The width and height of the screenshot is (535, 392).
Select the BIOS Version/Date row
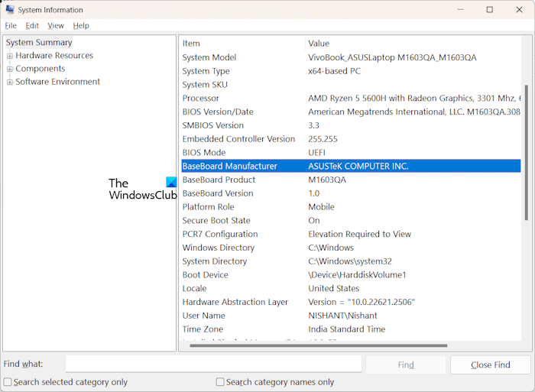(351, 112)
